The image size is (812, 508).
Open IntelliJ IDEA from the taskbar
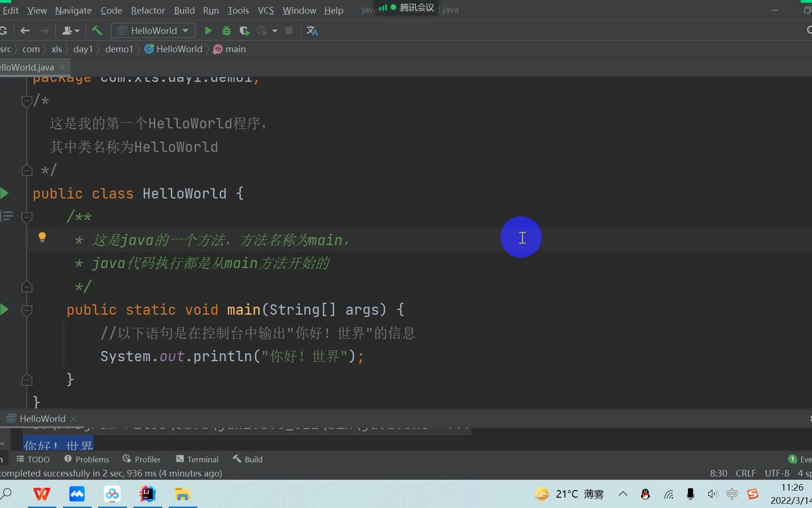[x=148, y=494]
